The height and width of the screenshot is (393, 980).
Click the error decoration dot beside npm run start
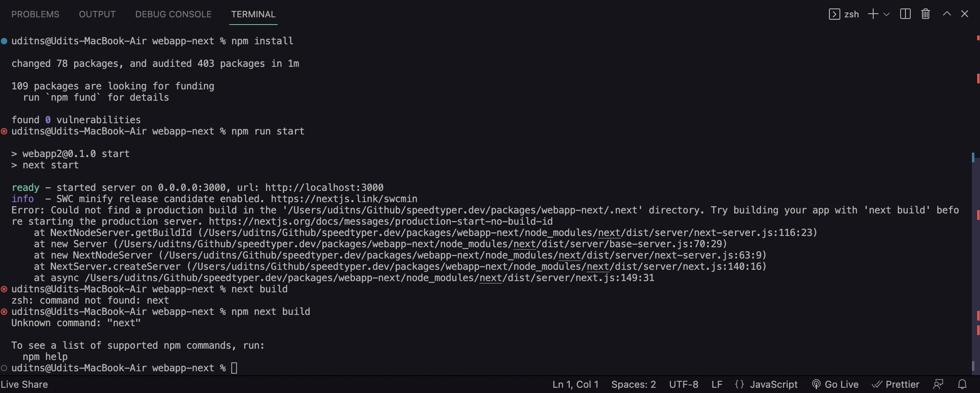point(4,131)
